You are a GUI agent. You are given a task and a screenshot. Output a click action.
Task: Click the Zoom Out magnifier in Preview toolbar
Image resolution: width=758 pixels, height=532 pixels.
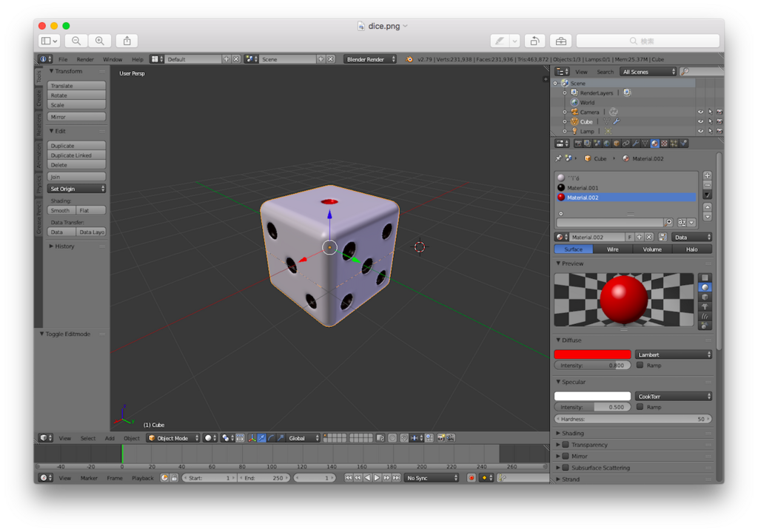(x=76, y=41)
